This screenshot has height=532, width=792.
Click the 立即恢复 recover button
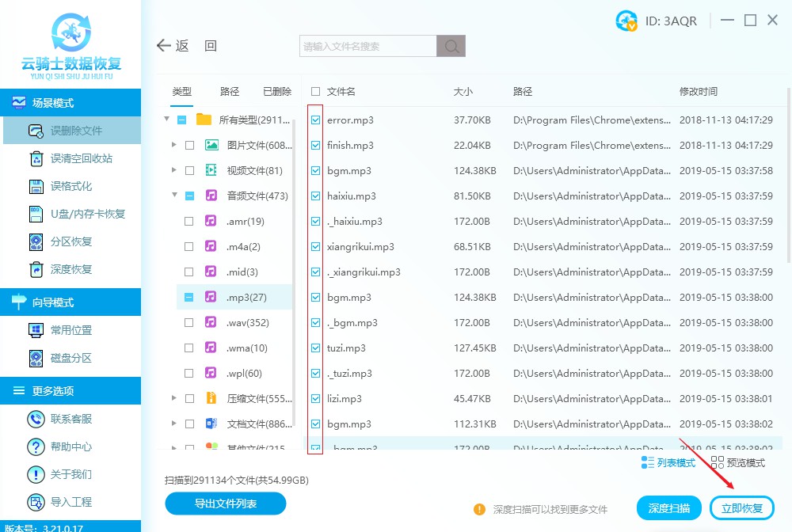tap(742, 507)
